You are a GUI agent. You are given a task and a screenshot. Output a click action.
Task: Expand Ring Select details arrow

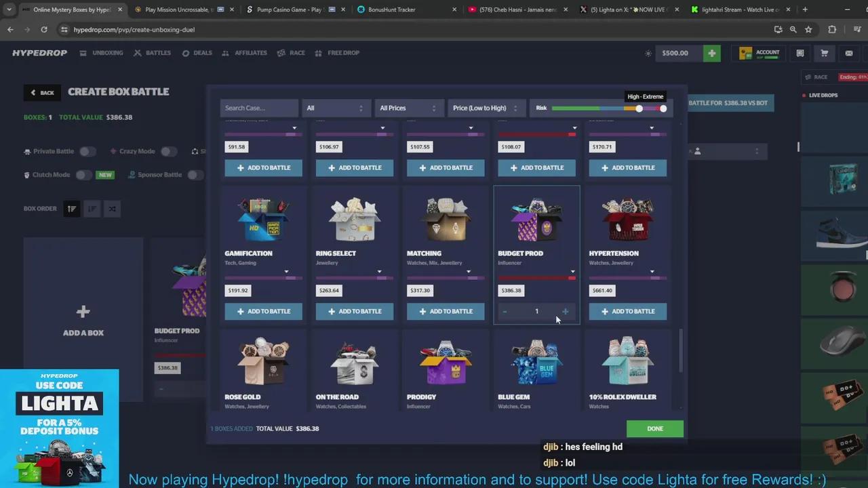click(x=379, y=272)
